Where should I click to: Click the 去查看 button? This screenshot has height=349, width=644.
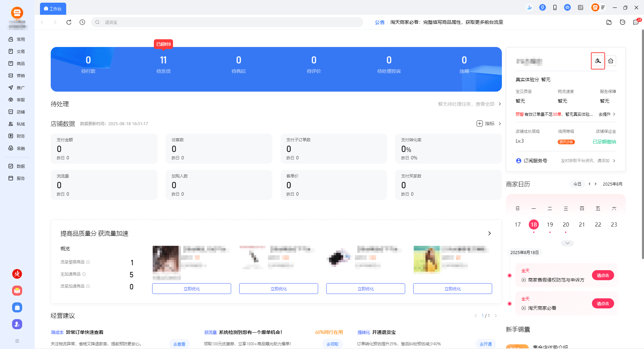pos(179,344)
